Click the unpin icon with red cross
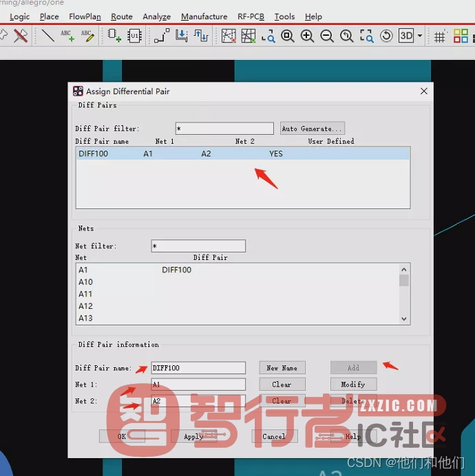The image size is (475, 476). (x=21, y=36)
